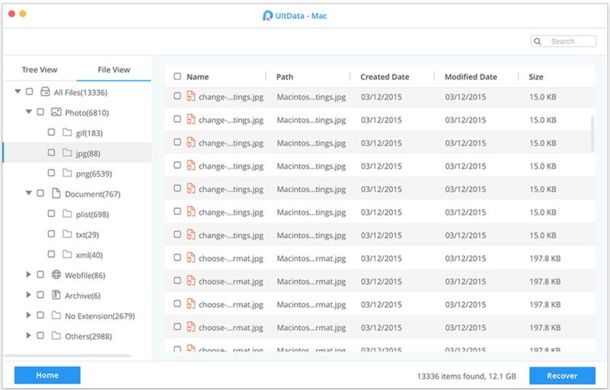The width and height of the screenshot is (610, 390).
Task: Collapse the Document tree node
Action: point(28,193)
